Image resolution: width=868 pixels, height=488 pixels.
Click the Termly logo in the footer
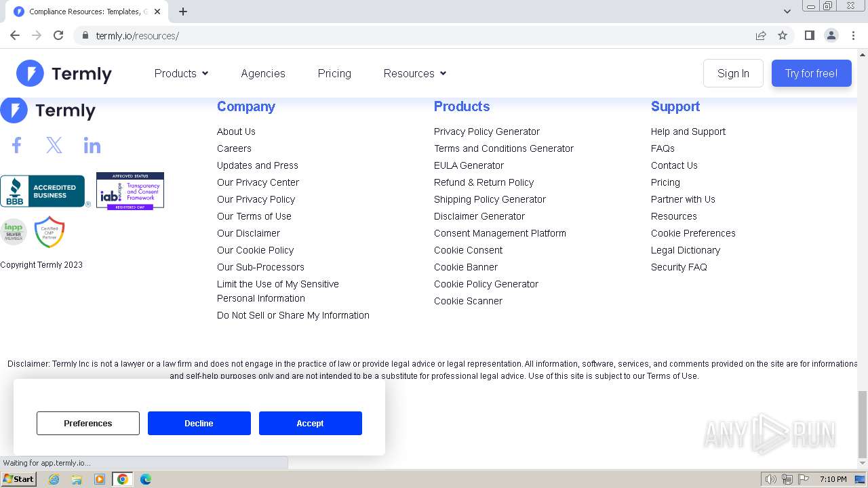47,110
